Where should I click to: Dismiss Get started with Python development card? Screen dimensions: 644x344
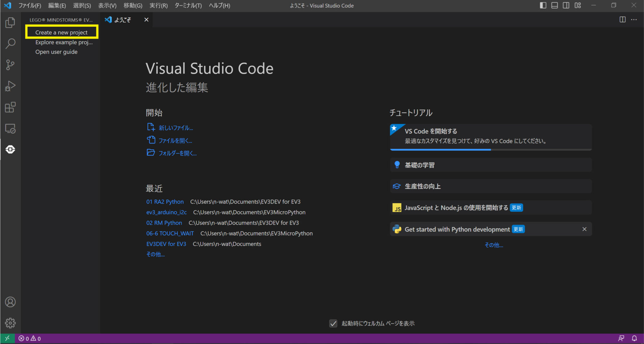coord(584,229)
